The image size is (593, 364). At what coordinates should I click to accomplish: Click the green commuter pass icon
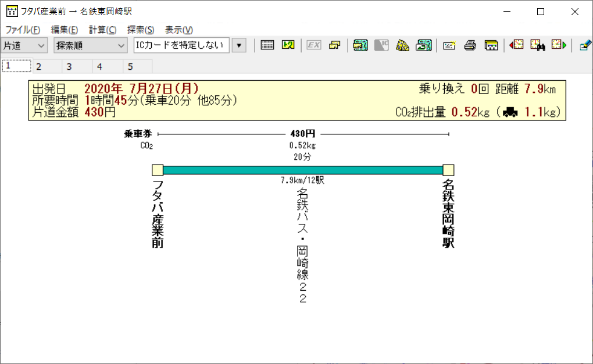click(360, 45)
